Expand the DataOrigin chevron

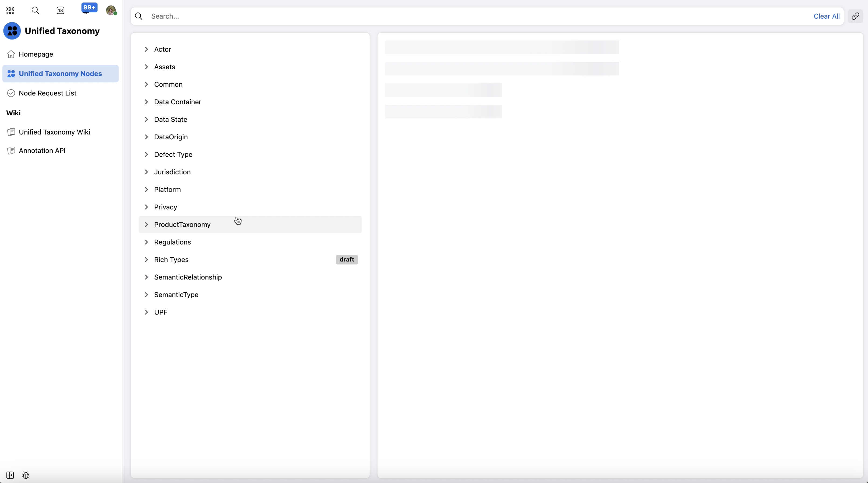146,137
